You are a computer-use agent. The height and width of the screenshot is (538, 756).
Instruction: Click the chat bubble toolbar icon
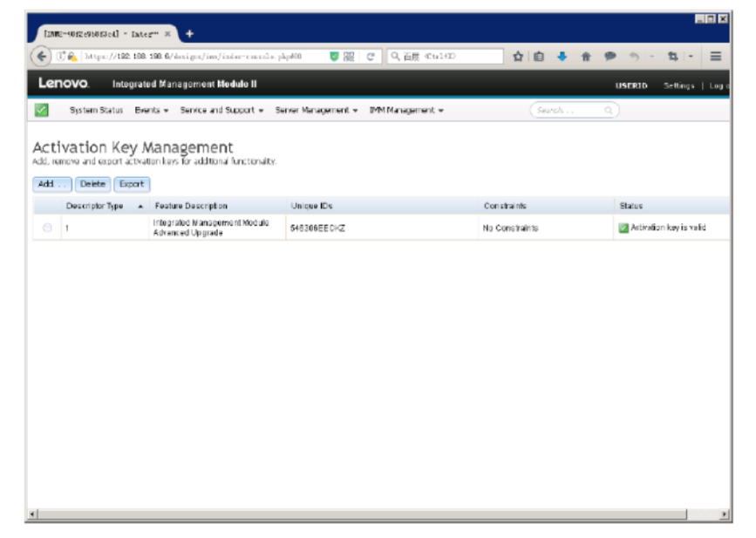pos(610,57)
